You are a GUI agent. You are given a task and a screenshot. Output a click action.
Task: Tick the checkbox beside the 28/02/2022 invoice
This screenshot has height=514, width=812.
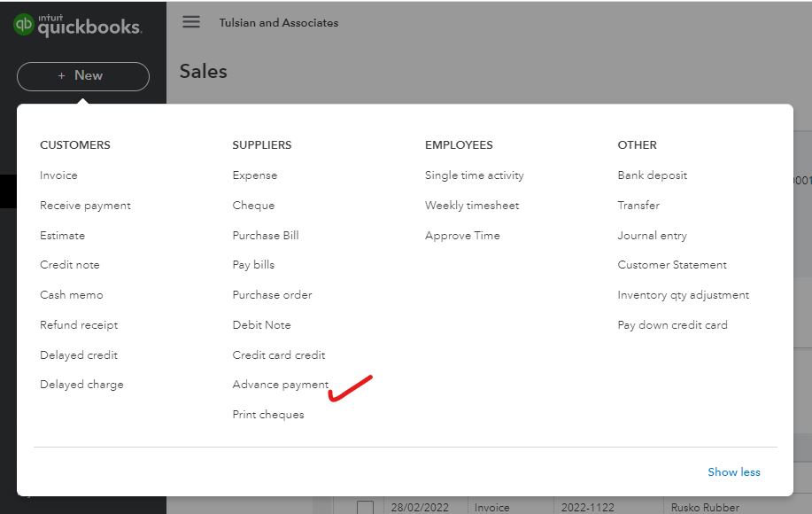pos(365,508)
